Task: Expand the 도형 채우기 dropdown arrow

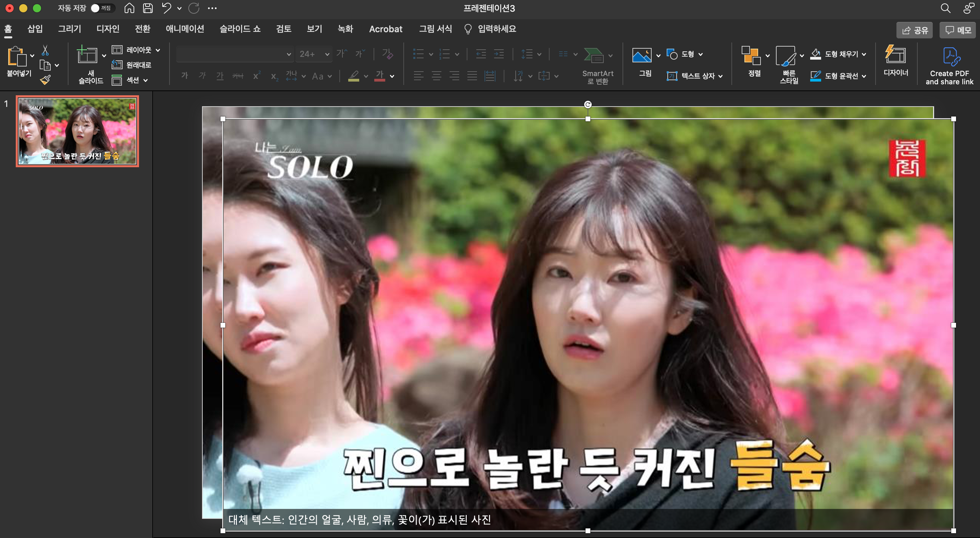Action: tap(864, 54)
